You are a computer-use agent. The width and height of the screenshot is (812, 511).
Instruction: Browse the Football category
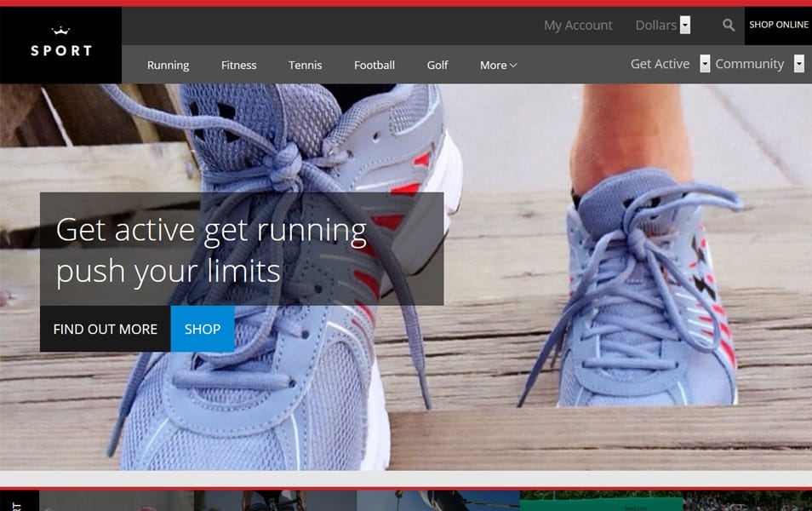(375, 65)
